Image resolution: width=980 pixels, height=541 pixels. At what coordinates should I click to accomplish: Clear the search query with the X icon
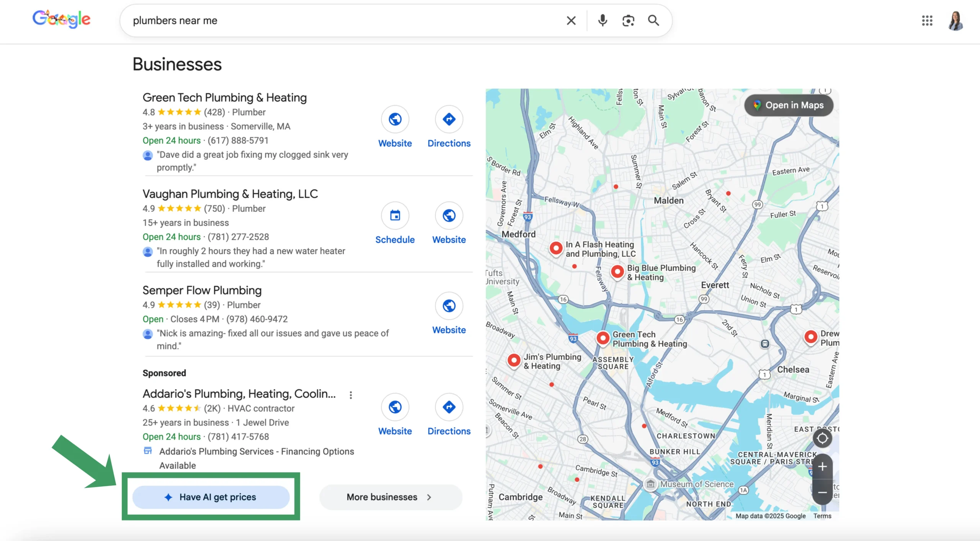pyautogui.click(x=571, y=20)
